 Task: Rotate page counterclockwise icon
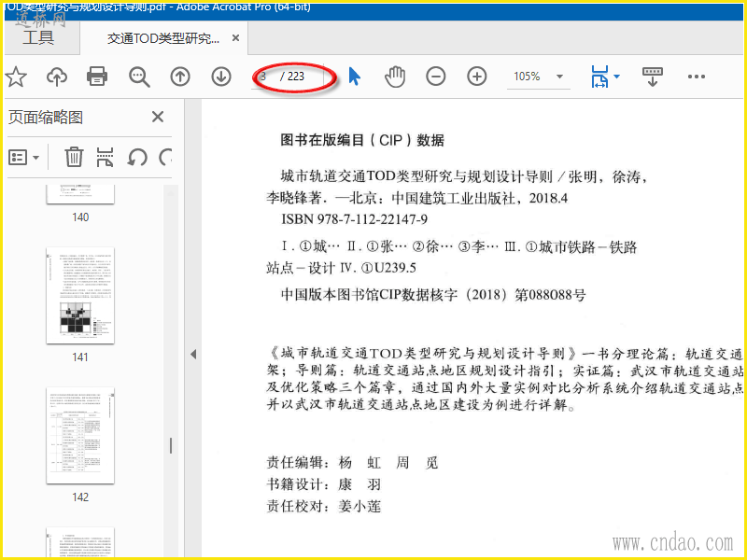click(137, 157)
